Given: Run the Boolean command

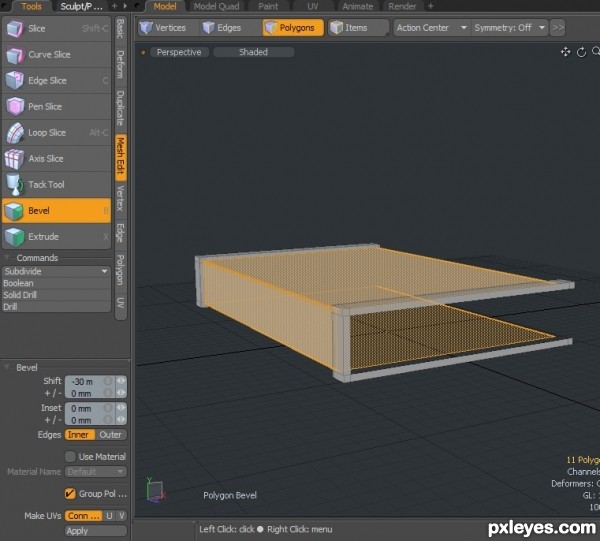Looking at the screenshot, I should click(56, 283).
